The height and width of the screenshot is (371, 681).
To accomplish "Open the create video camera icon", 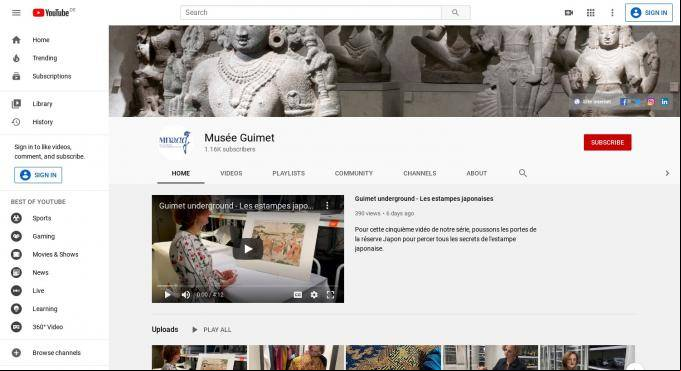I will (x=569, y=13).
